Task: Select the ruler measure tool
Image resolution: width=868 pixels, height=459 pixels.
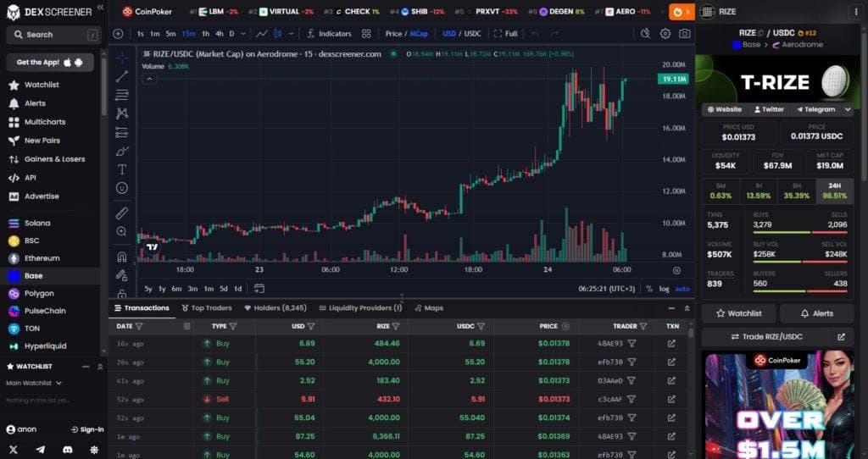Action: (122, 213)
